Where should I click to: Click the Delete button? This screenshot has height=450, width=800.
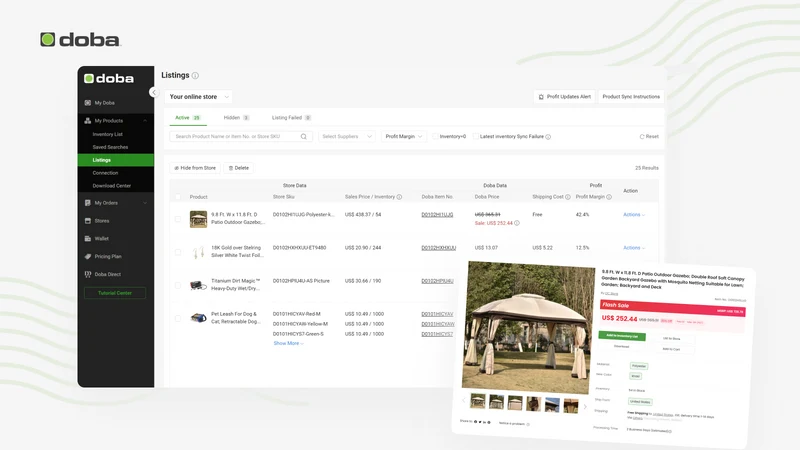click(x=239, y=168)
